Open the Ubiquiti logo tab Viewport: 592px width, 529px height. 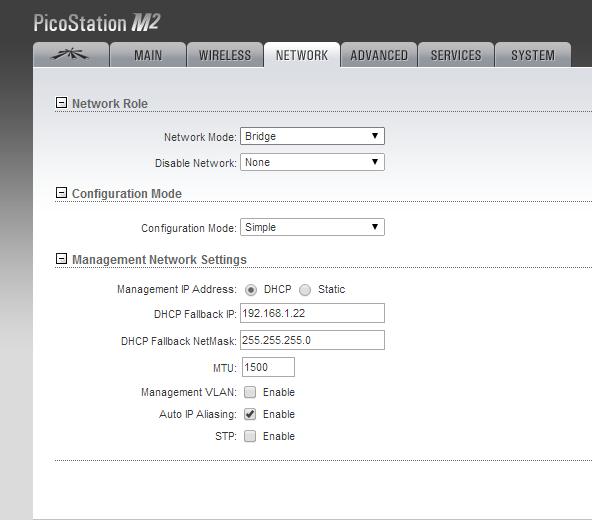pyautogui.click(x=71, y=55)
